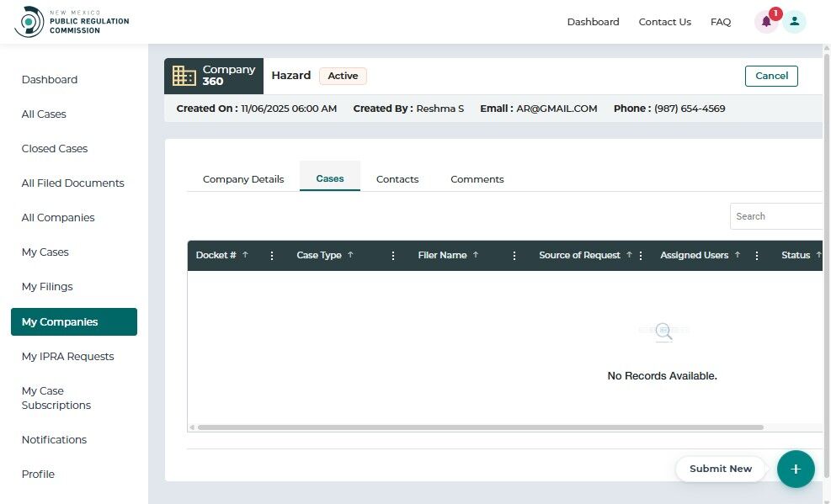
Task: Click the created date 11/06/2025 06:00 AM
Action: (x=289, y=109)
